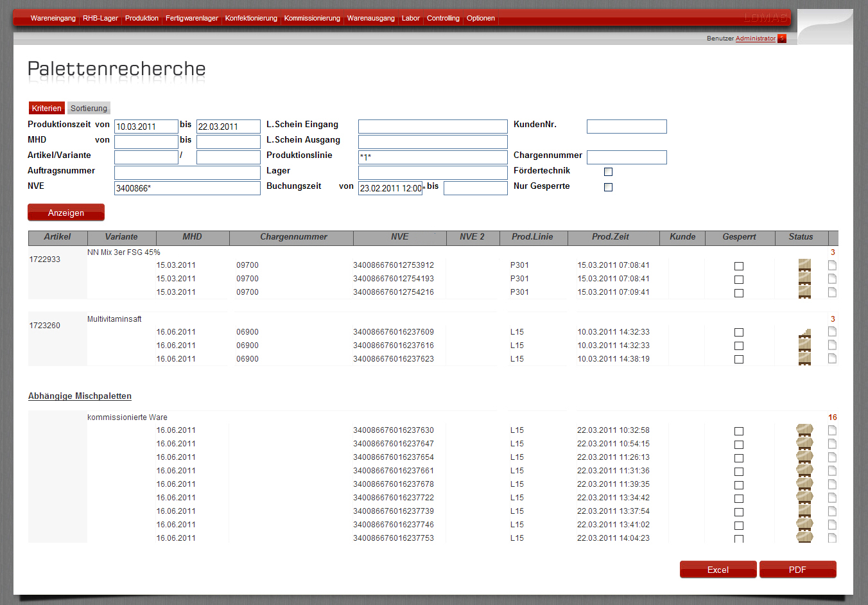Click mixed pallet icon for NVE 340086676016237630
Viewport: 868px width, 605px height.
click(x=804, y=430)
